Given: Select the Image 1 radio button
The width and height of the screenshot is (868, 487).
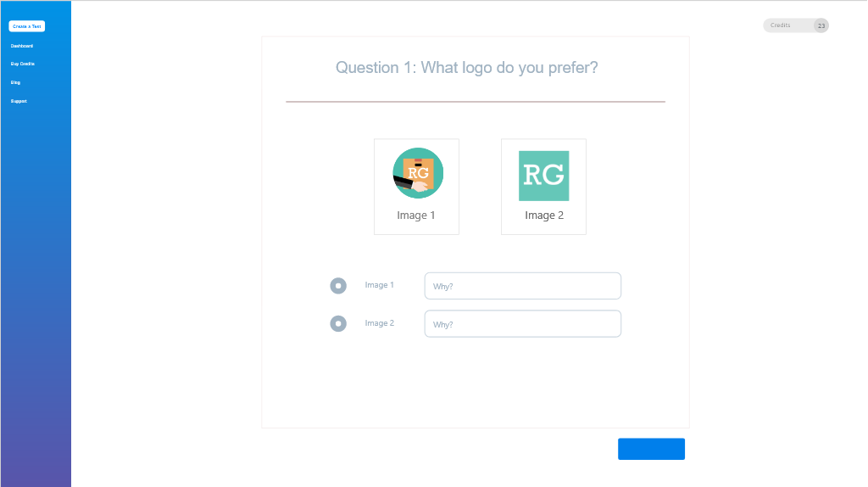Looking at the screenshot, I should pyautogui.click(x=338, y=286).
